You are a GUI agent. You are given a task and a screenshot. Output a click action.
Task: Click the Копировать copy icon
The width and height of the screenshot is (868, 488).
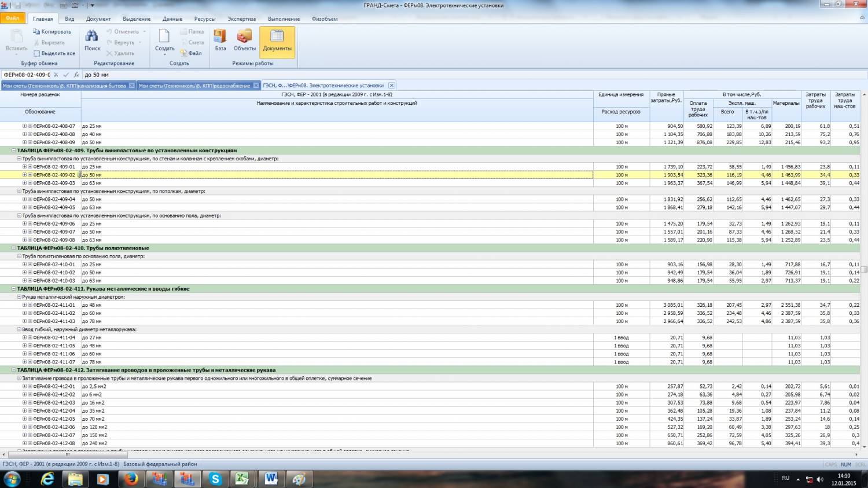click(x=36, y=32)
